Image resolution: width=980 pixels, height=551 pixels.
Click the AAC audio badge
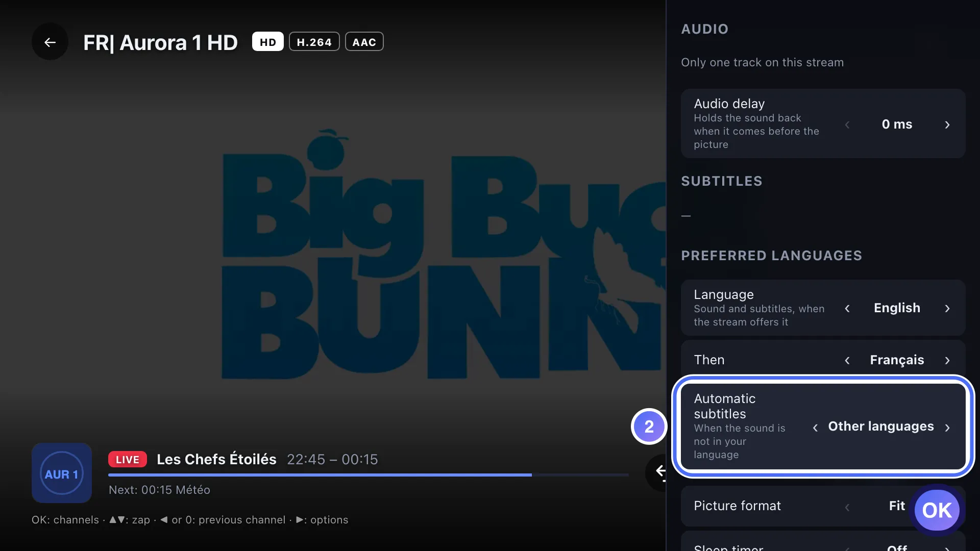364,42
